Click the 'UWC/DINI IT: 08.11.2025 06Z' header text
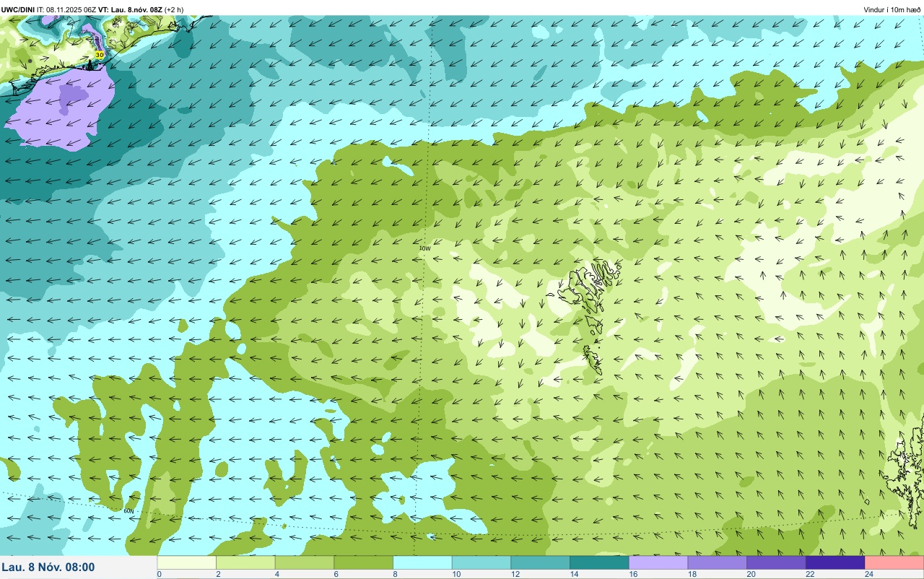Screen dimensions: 924x579 click(48, 9)
